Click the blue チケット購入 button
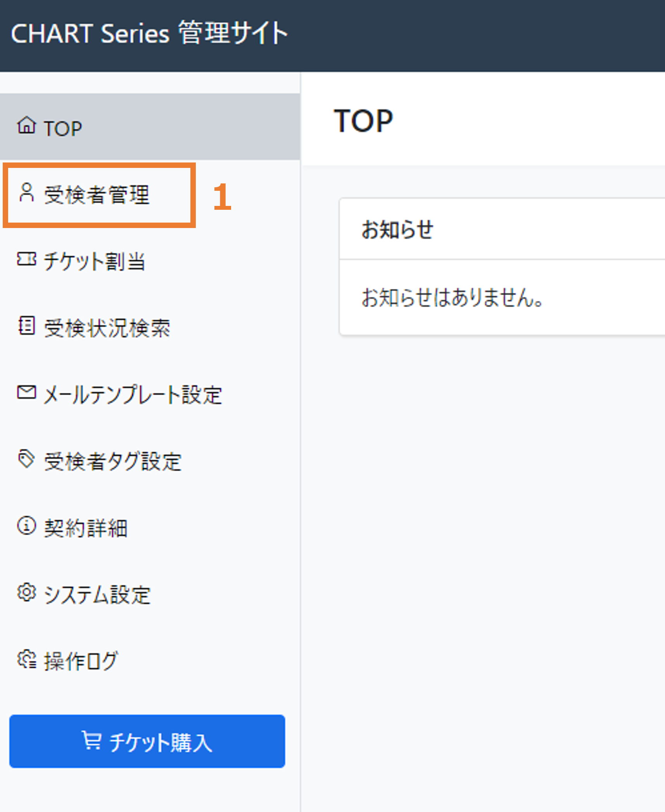The width and height of the screenshot is (665, 812). (147, 741)
